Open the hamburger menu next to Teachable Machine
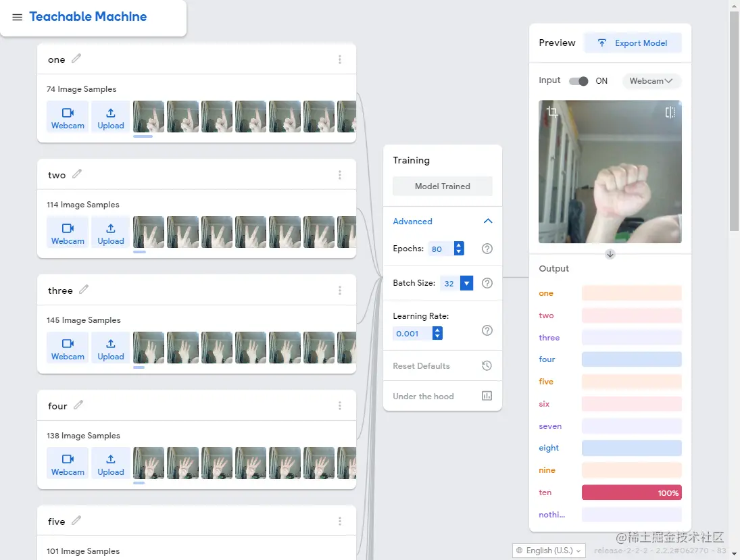Image resolution: width=740 pixels, height=560 pixels. pos(17,17)
